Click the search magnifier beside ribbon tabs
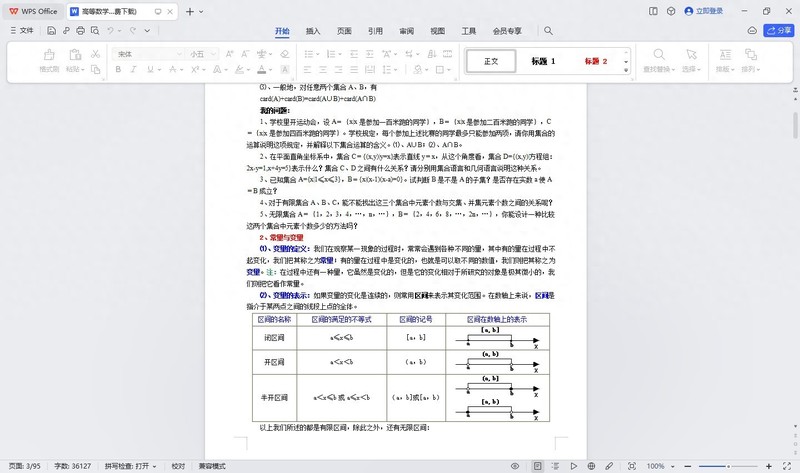 (x=548, y=31)
